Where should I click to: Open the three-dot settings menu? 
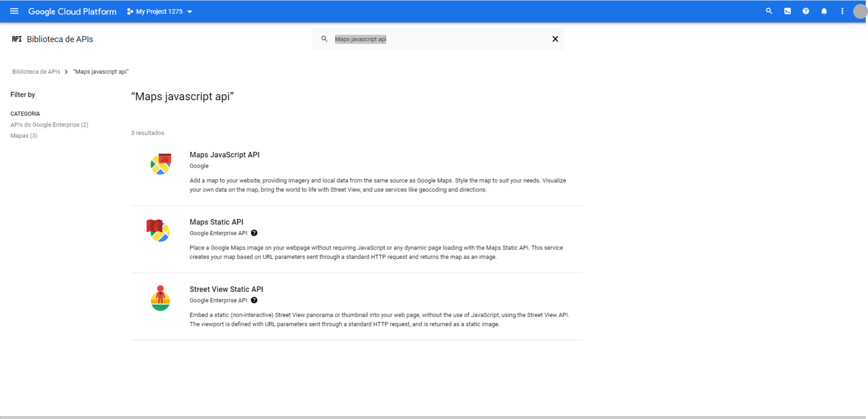[843, 11]
